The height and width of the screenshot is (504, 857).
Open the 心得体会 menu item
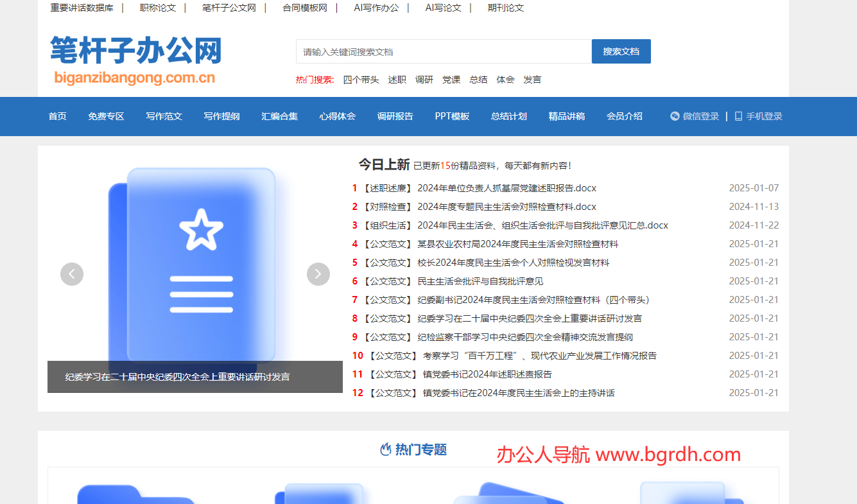coord(337,116)
